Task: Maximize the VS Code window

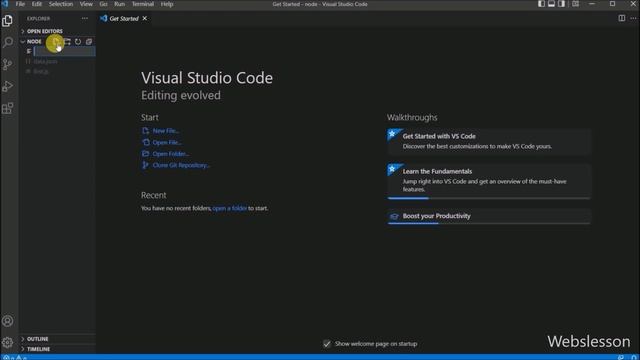Action: (x=612, y=4)
